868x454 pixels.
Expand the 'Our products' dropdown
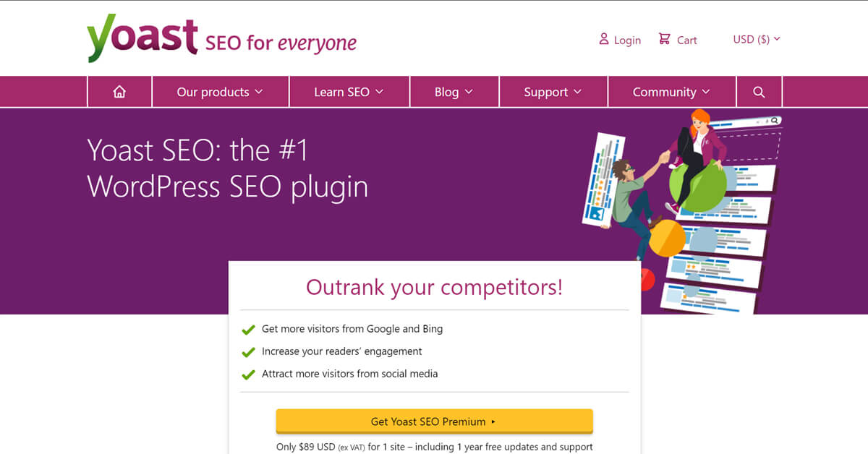click(x=219, y=92)
